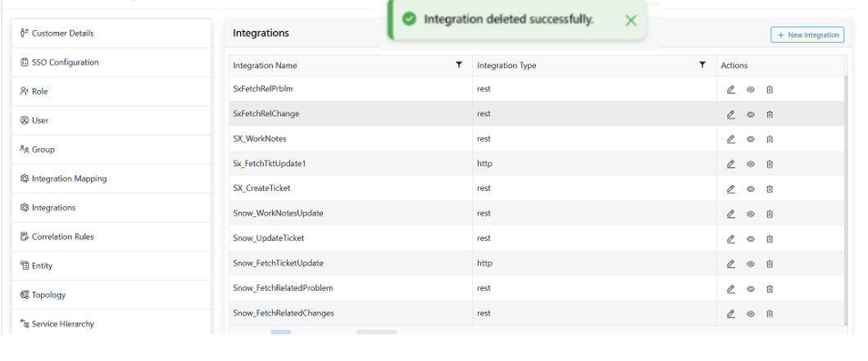
Task: View SxFetchRelPrblm using the eye icon
Action: 750,89
